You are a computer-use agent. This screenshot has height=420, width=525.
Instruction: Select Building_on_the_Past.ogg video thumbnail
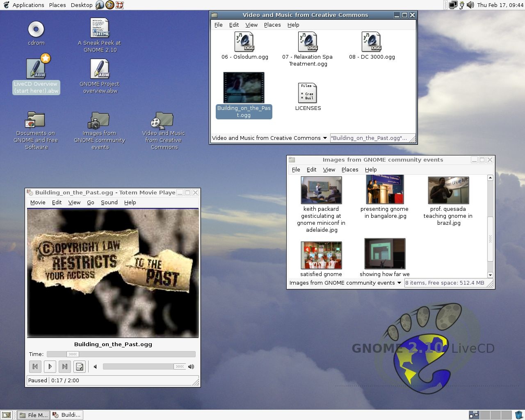point(244,88)
